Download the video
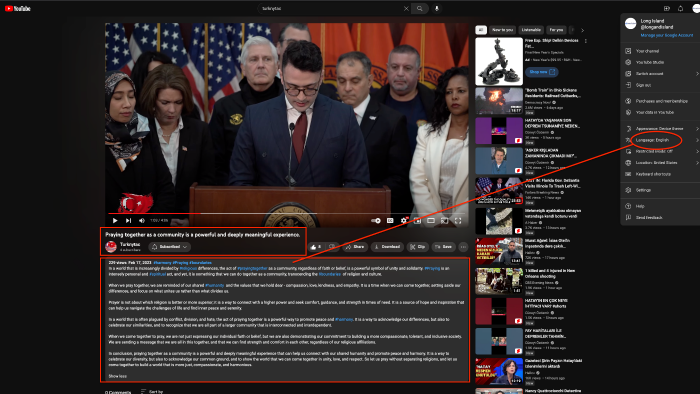 tap(387, 247)
